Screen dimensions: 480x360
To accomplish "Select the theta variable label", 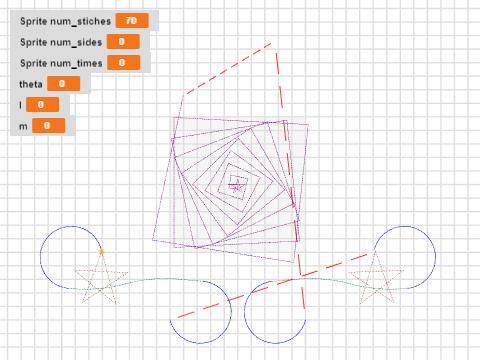I will [x=31, y=84].
